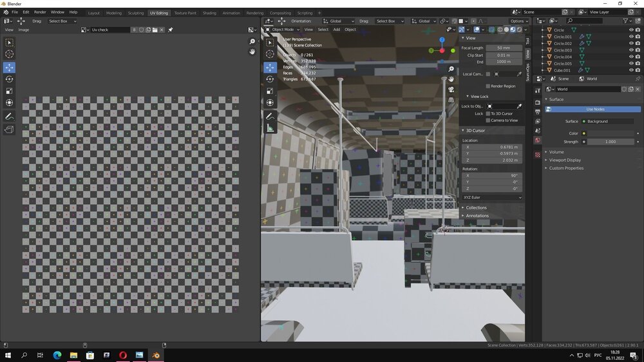Select the Measure tool in 3D viewport
The height and width of the screenshot is (362, 644).
[270, 128]
